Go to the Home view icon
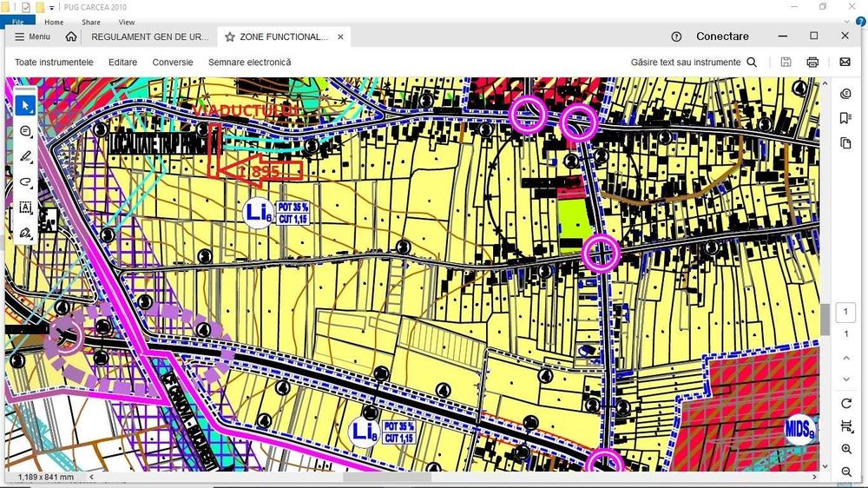 71,36
